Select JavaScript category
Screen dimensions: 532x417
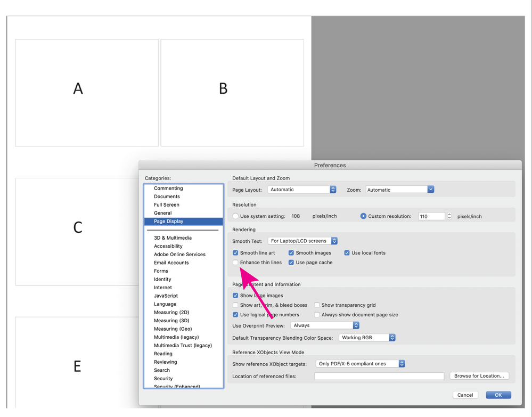(x=184, y=296)
